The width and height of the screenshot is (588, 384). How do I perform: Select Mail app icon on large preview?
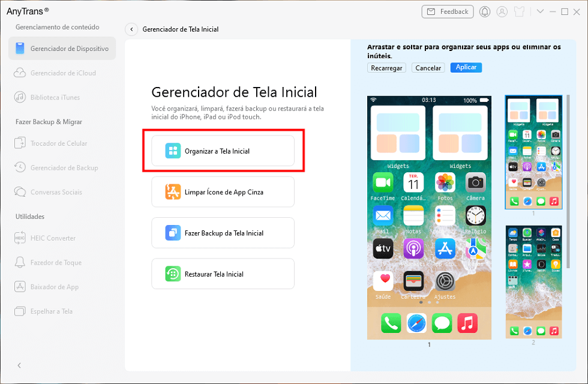point(383,215)
